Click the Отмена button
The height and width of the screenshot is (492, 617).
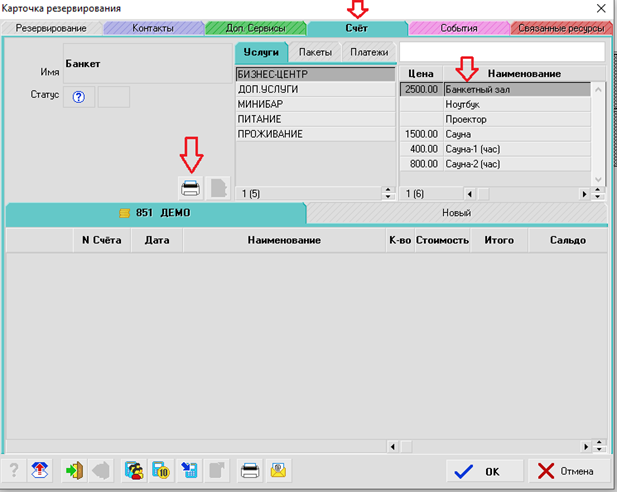pos(567,471)
